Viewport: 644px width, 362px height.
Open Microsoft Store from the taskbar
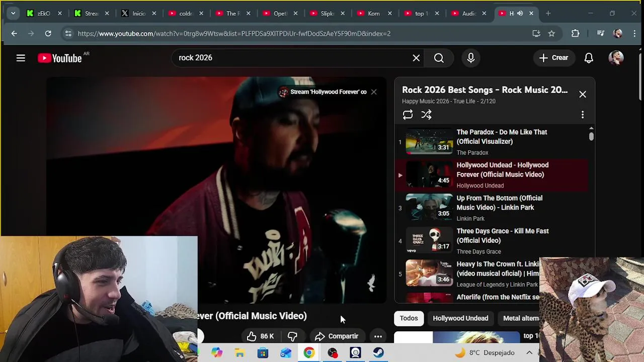[263, 353]
